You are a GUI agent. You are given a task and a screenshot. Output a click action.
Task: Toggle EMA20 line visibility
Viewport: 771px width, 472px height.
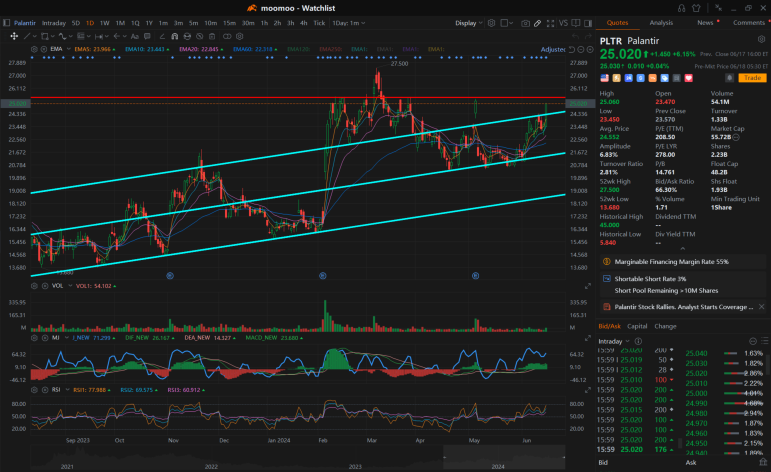(x=201, y=49)
